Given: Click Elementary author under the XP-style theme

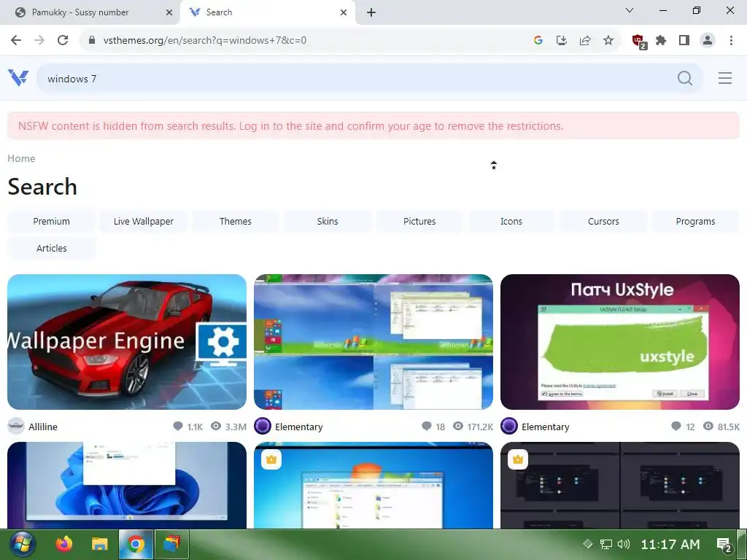Looking at the screenshot, I should tap(298, 426).
